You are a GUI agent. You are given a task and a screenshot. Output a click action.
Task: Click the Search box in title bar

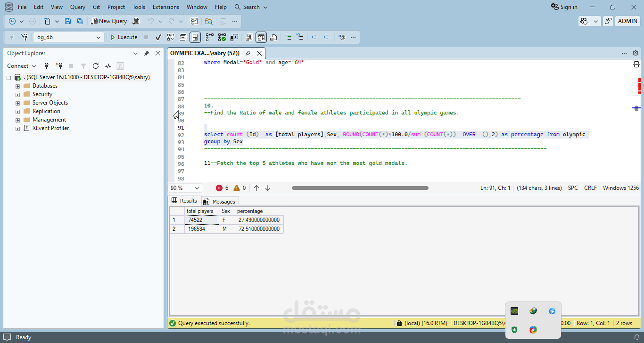click(251, 7)
